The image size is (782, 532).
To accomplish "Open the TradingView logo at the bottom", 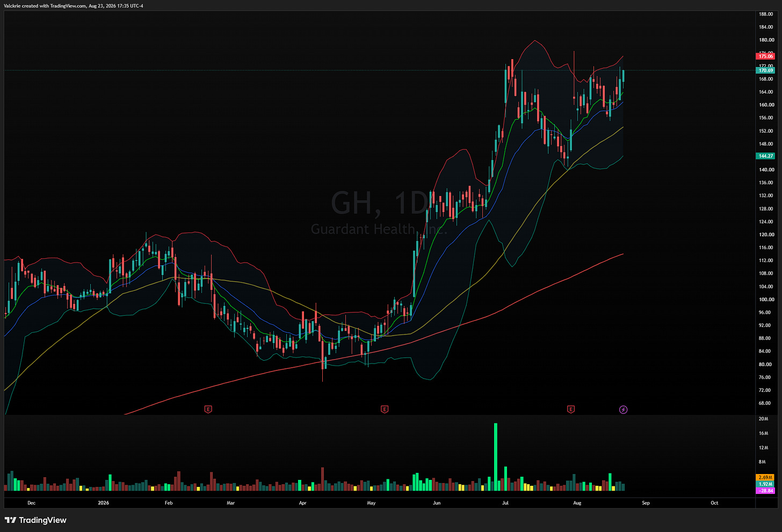I will click(35, 520).
